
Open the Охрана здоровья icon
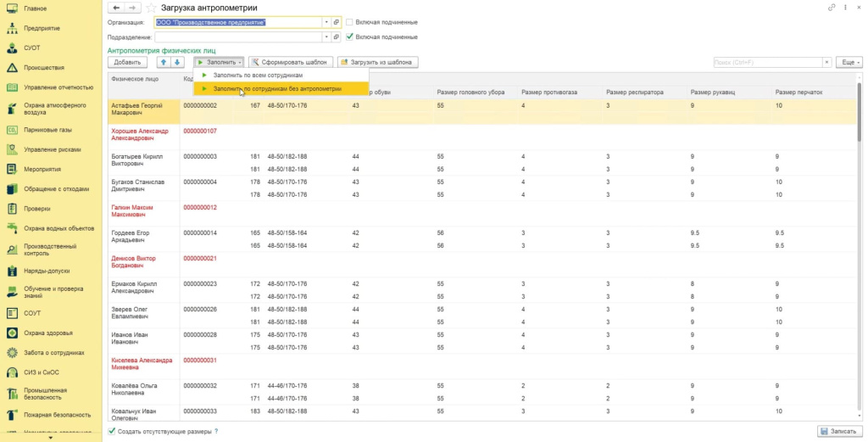[x=12, y=333]
